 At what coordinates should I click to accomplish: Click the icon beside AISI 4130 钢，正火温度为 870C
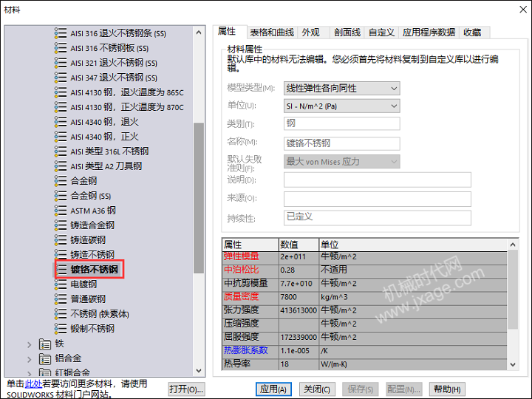click(61, 107)
